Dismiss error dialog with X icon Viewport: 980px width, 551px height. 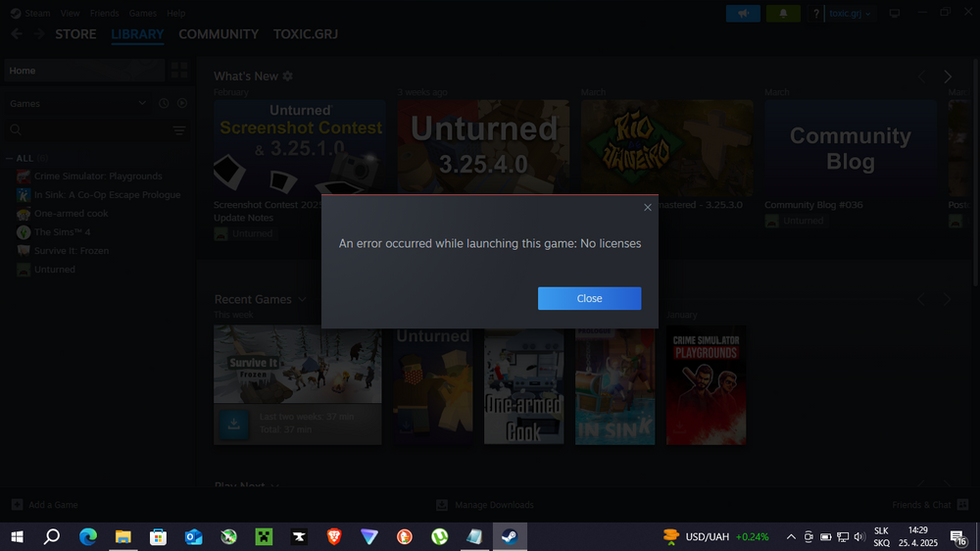point(648,208)
